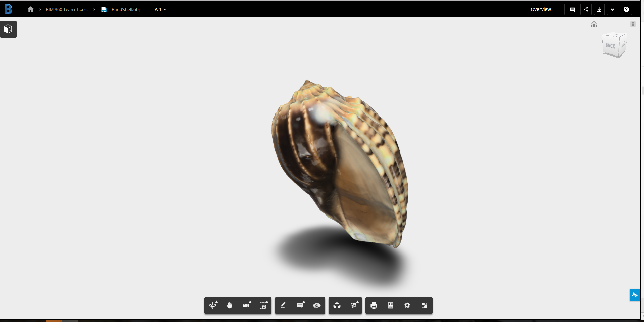Image resolution: width=644 pixels, height=322 pixels.
Task: Select the Pan tool in the bottom toolbar
Action: [230, 306]
